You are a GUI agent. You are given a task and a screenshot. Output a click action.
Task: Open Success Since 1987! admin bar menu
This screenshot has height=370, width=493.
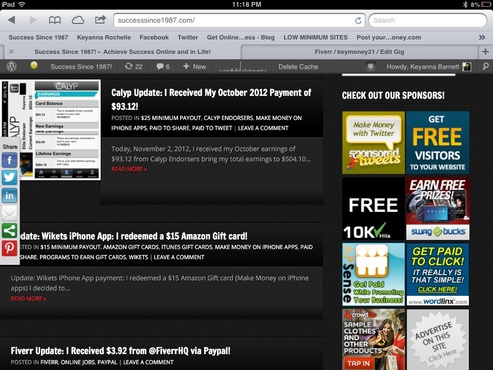[81, 67]
